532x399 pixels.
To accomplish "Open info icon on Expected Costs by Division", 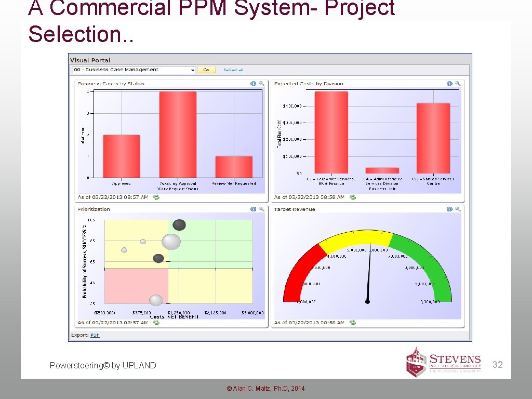I will point(449,84).
